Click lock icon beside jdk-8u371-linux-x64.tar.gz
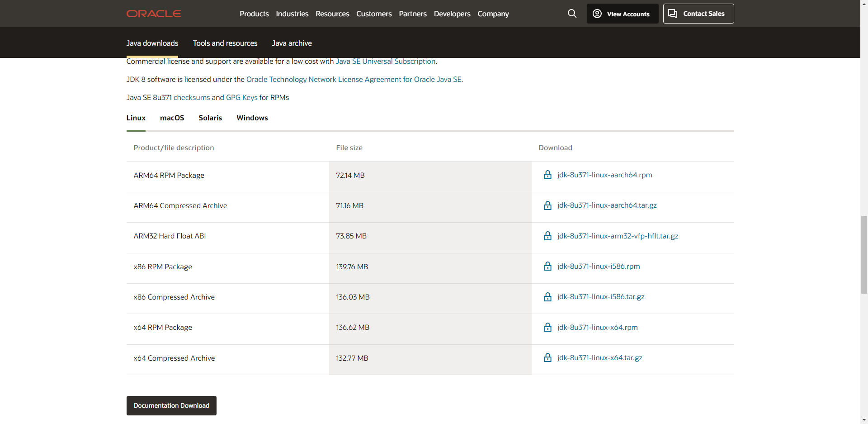This screenshot has height=424, width=868. click(x=547, y=357)
